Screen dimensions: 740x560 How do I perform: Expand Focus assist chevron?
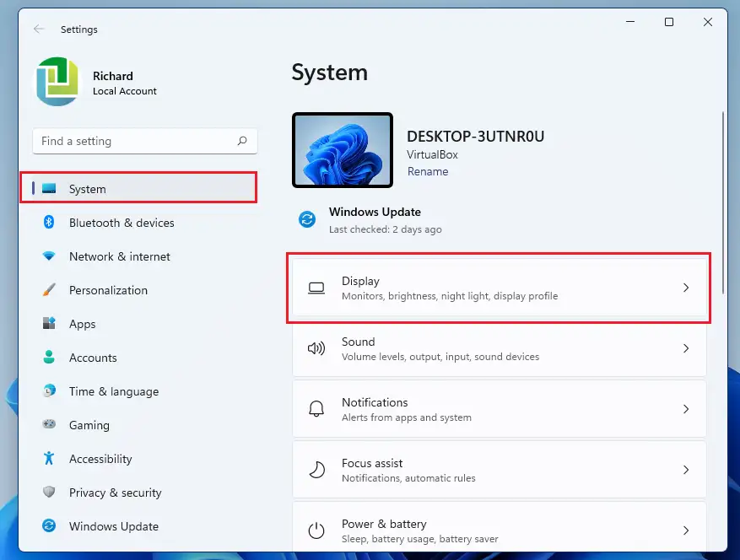pyautogui.click(x=686, y=470)
